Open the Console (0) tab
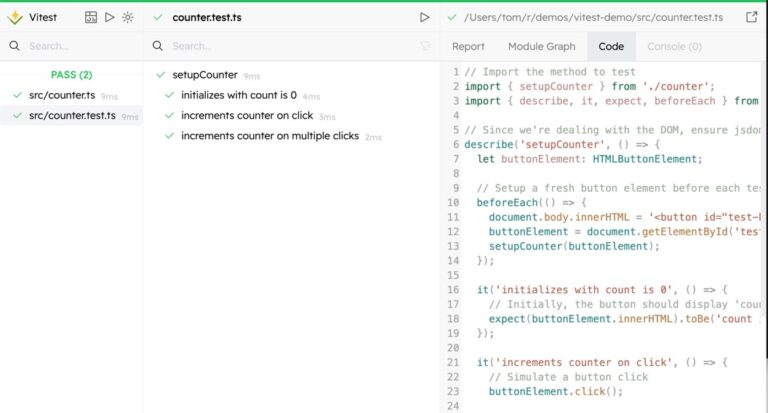The width and height of the screenshot is (768, 413). click(x=674, y=46)
